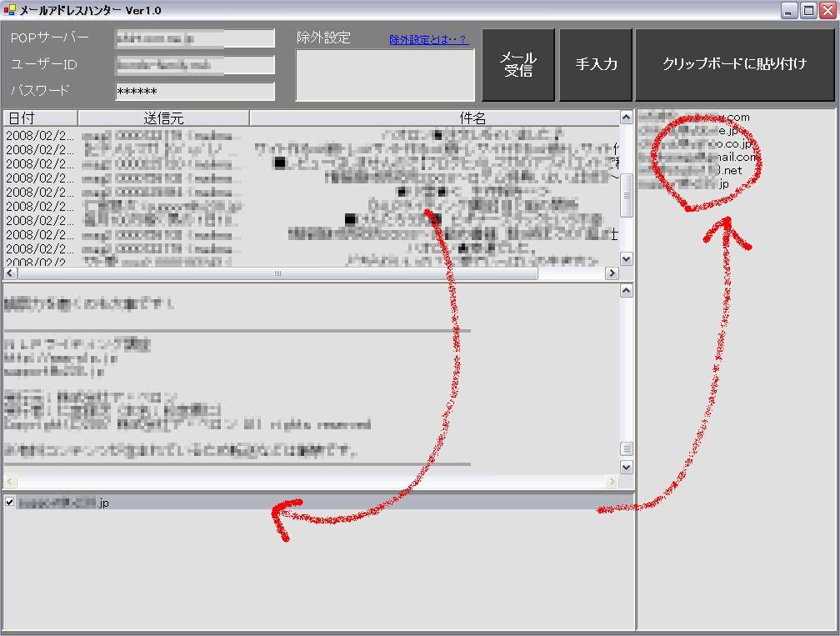Close the メールアドレスハンター window
Image resolution: width=840 pixels, height=636 pixels.
pyautogui.click(x=827, y=10)
